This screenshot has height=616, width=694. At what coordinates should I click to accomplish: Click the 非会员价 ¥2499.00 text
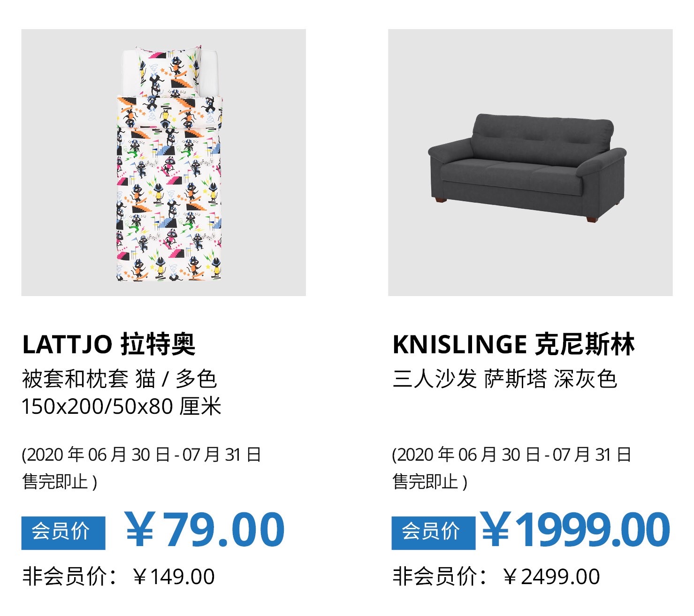[496, 577]
